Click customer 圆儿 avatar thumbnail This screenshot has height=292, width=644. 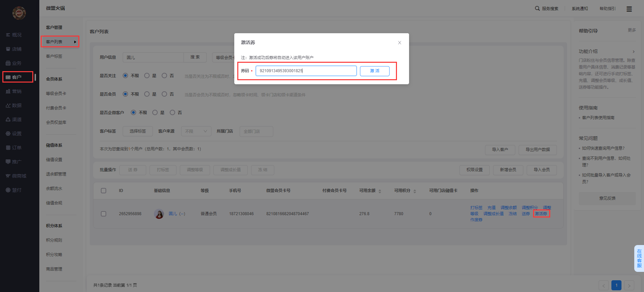(159, 214)
